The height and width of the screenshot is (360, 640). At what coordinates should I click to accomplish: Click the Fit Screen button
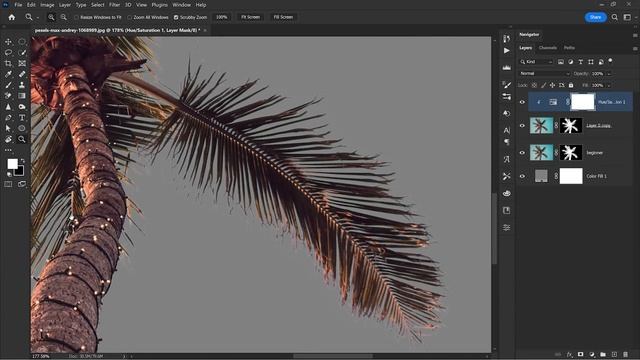[x=250, y=17]
